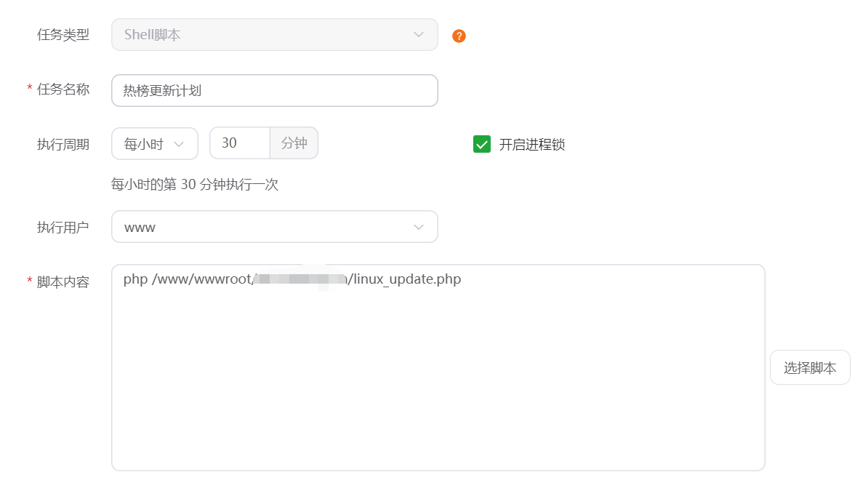Click the minute input showing 30
The width and height of the screenshot is (868, 480).
click(x=239, y=143)
